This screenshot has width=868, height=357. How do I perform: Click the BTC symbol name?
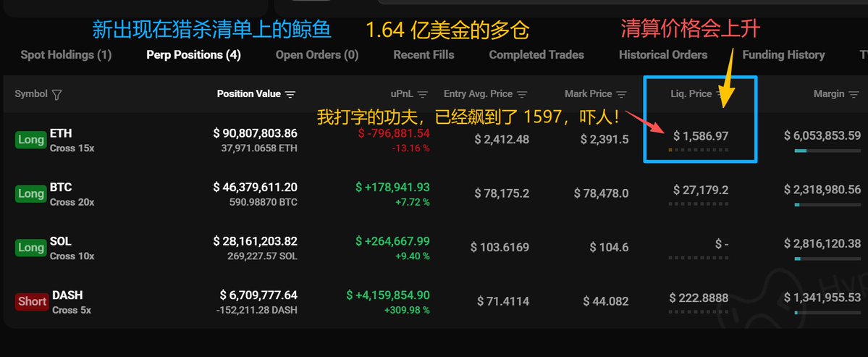61,187
